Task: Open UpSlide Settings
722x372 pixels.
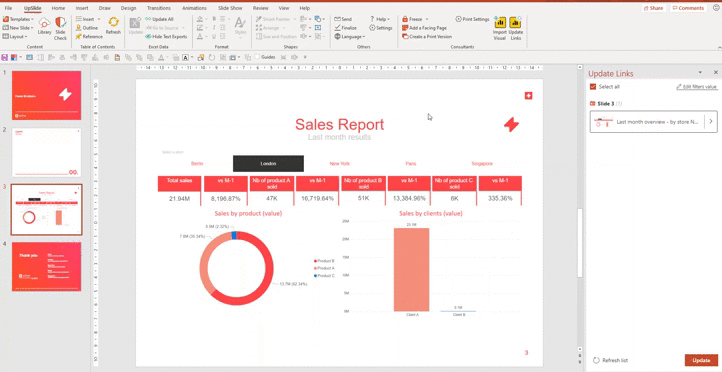Action: 381,28
